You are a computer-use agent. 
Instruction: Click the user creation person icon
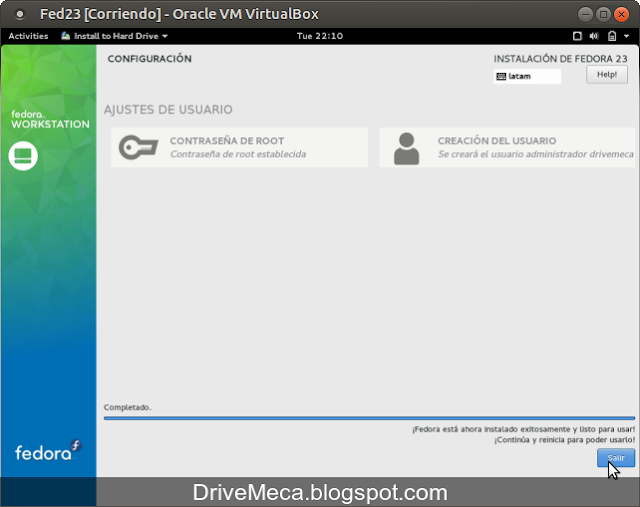coord(407,149)
